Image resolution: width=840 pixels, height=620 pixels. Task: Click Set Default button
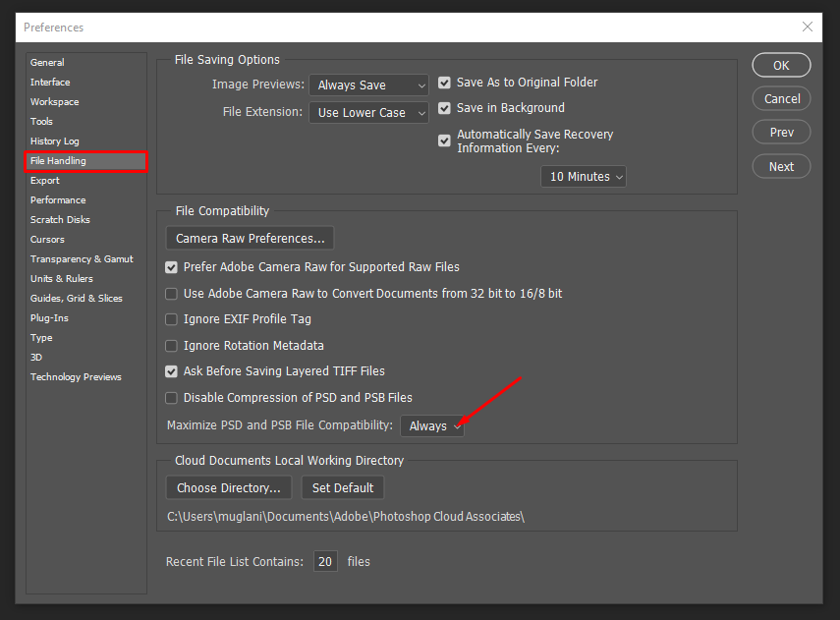[342, 487]
